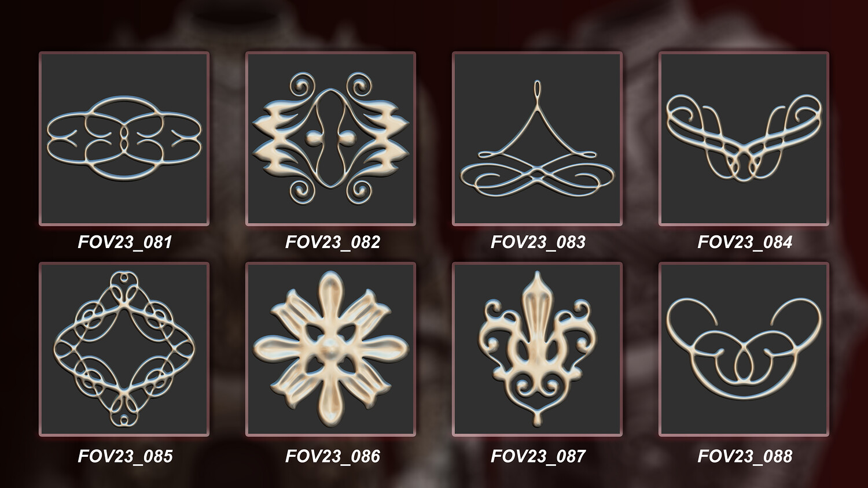The height and width of the screenshot is (488, 868).
Task: Click the FOV23_084 label text
Action: pyautogui.click(x=745, y=242)
